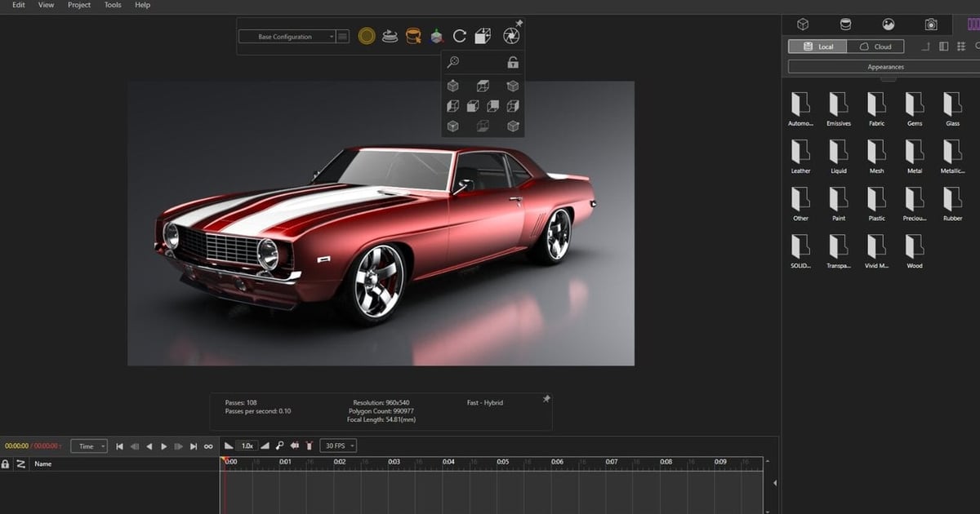
Task: Click the 1.0x playback speed control
Action: pyautogui.click(x=246, y=445)
